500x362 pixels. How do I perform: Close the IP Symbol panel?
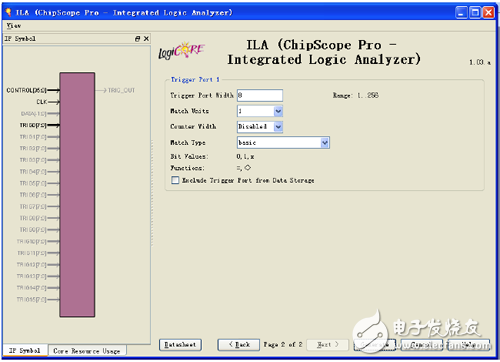(146, 39)
